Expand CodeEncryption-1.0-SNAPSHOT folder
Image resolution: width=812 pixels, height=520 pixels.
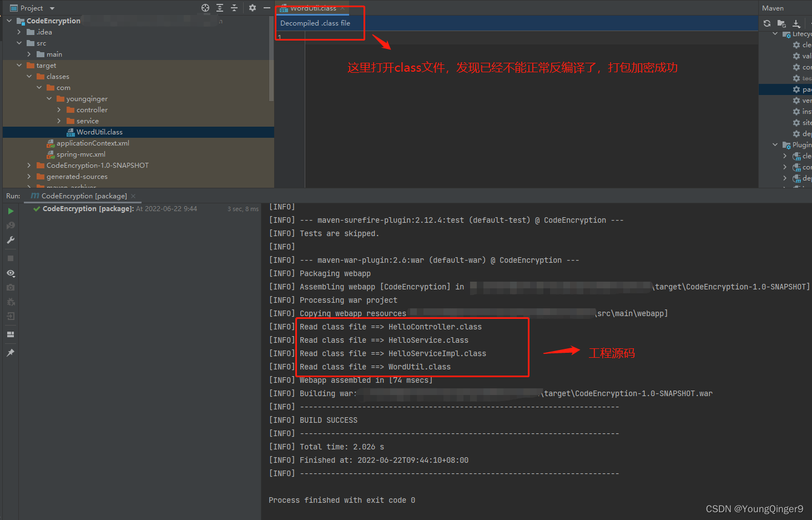[29, 165]
